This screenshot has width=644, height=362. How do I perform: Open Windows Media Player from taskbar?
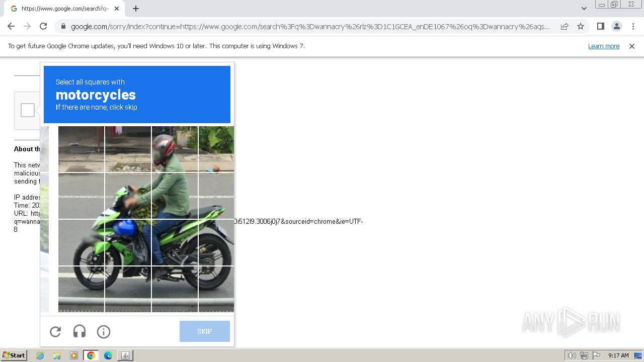click(74, 355)
